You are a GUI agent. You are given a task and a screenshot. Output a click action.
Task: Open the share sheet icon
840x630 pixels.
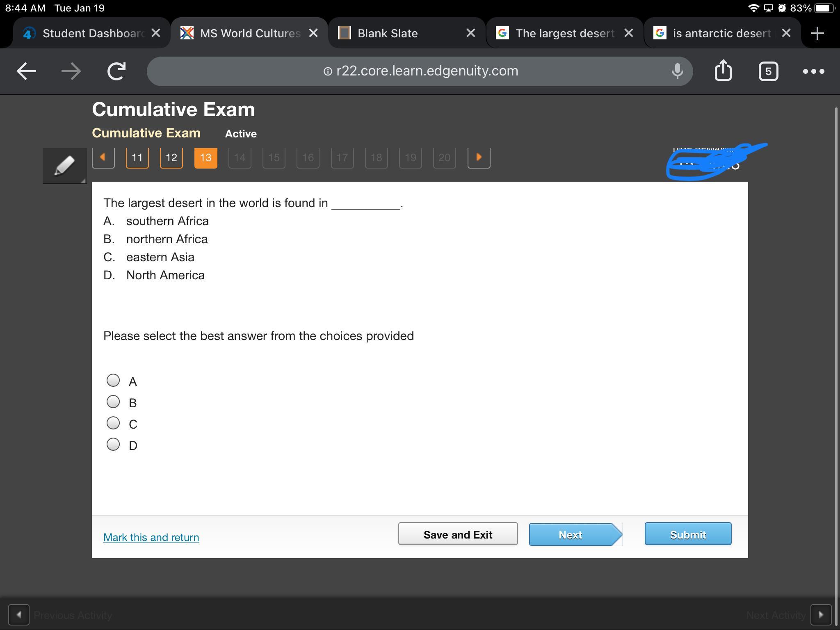[723, 71]
